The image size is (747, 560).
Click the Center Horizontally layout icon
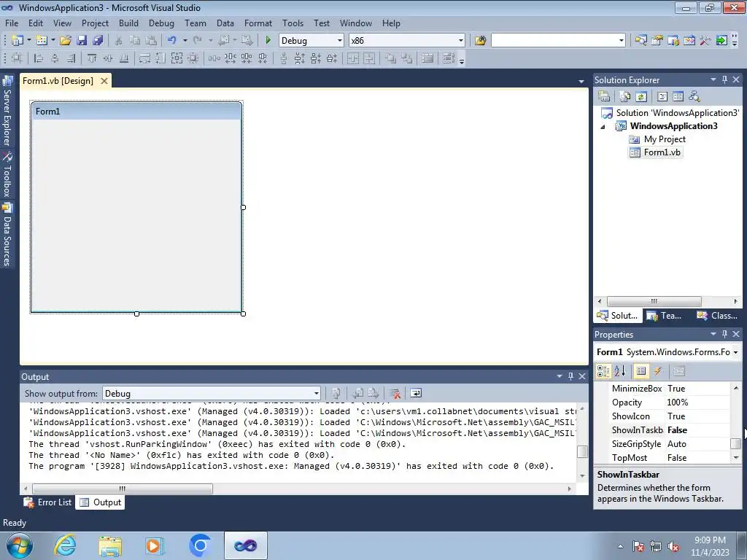pos(353,58)
